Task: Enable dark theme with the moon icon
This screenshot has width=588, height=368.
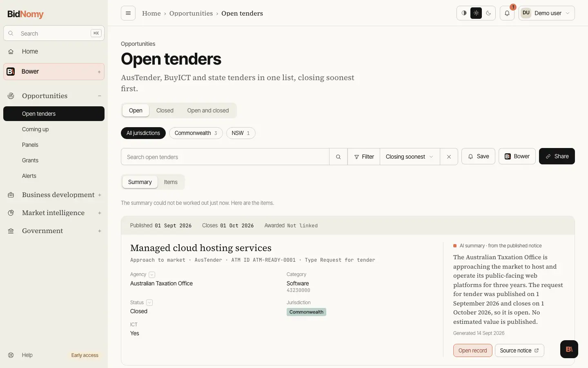Action: pos(488,13)
